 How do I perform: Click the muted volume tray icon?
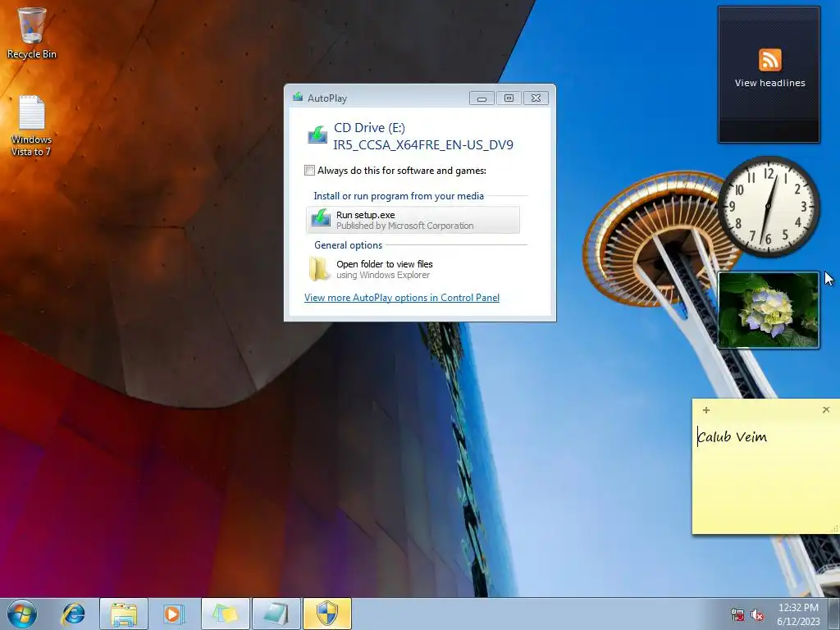757,614
